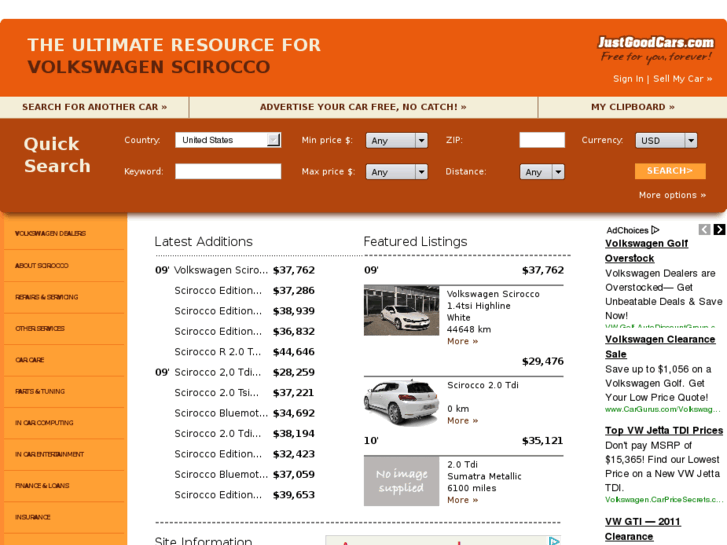Open VW GTI 2011 Clearance ad
Viewport: 727px width, 545px height.
[x=643, y=529]
